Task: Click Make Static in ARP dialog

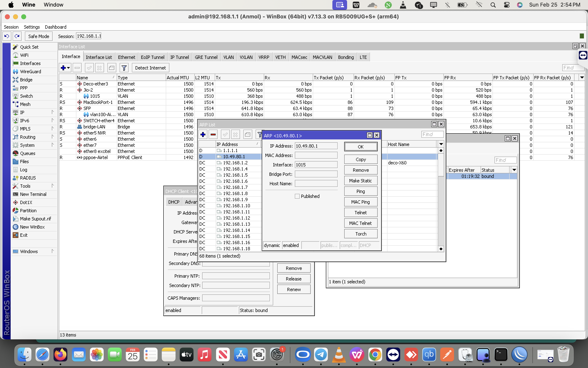Action: [x=361, y=181]
